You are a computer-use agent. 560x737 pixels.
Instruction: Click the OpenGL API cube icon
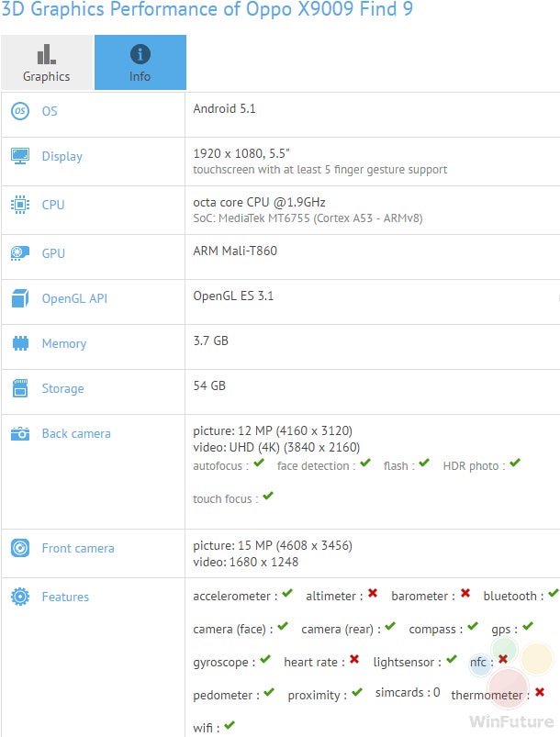point(20,298)
